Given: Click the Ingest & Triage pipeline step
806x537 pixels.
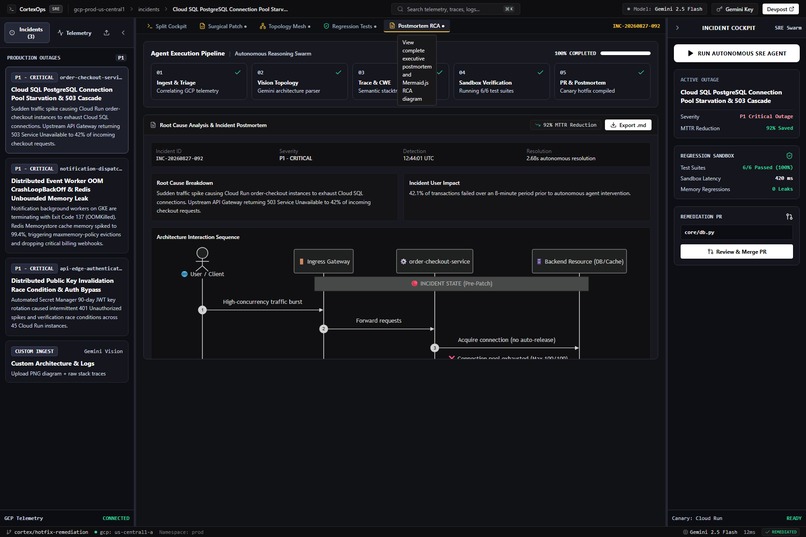Looking at the screenshot, I should (x=198, y=82).
